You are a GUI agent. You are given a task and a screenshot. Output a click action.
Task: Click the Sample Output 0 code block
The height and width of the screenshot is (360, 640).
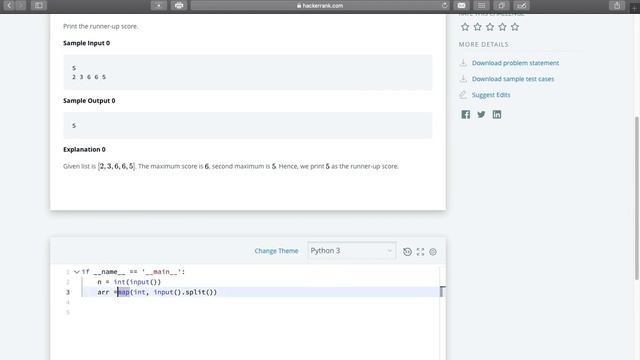click(x=248, y=125)
